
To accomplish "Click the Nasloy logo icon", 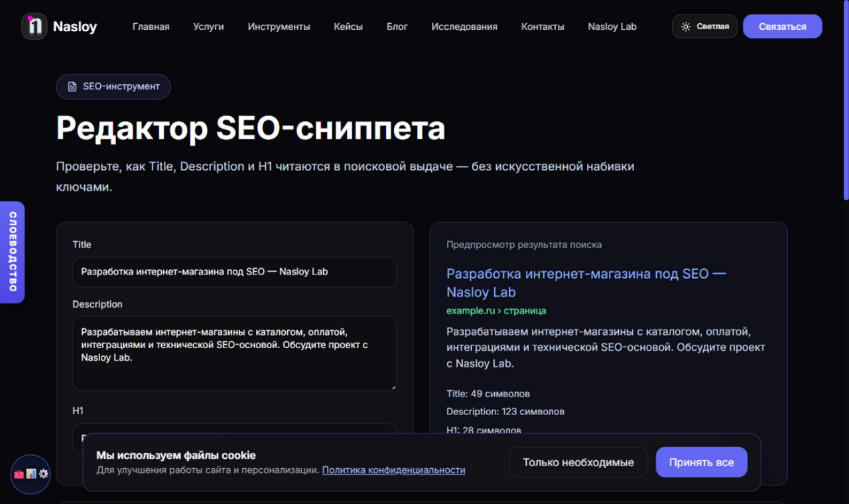I will pyautogui.click(x=34, y=27).
